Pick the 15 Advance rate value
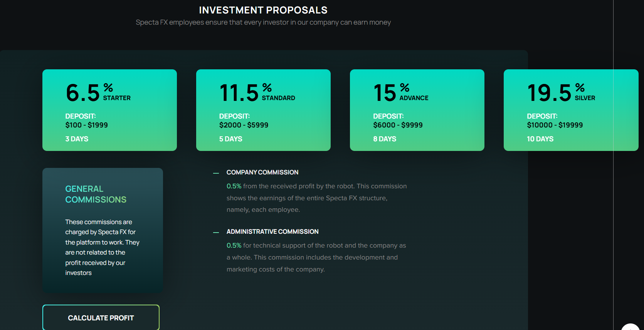The height and width of the screenshot is (330, 644). (x=385, y=93)
